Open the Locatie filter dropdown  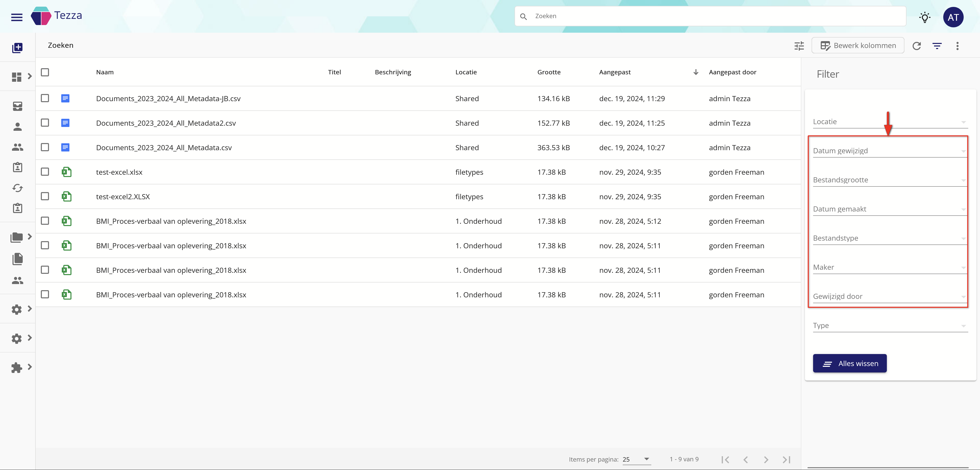click(890, 122)
